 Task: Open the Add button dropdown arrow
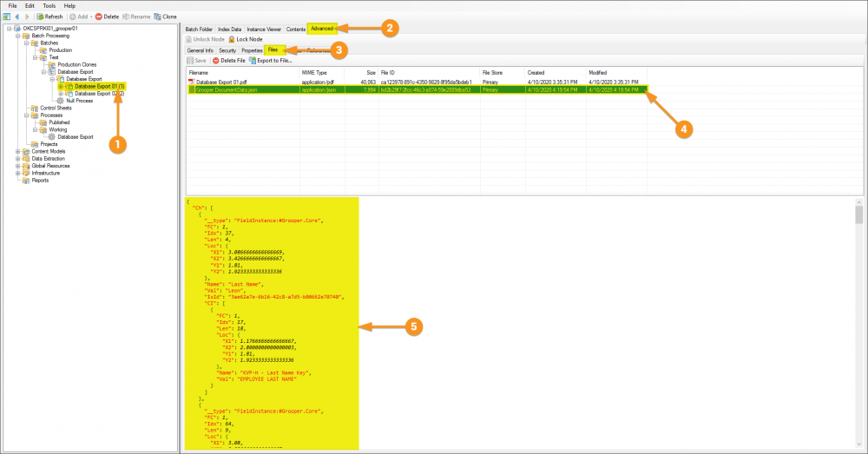point(91,16)
